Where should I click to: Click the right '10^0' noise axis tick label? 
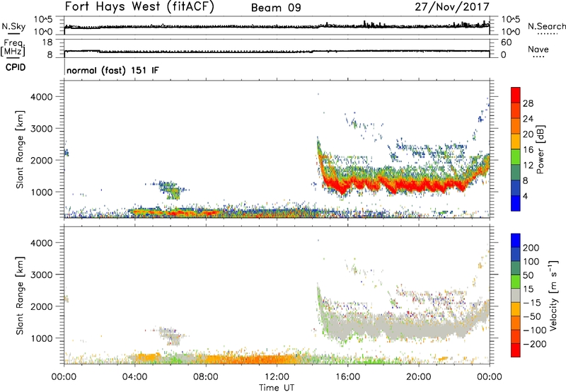(511, 32)
